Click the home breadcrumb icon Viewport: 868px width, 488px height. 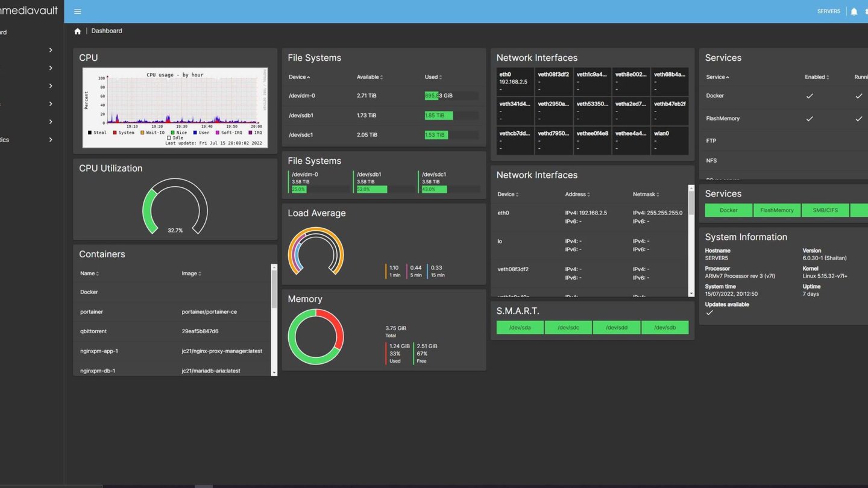77,31
